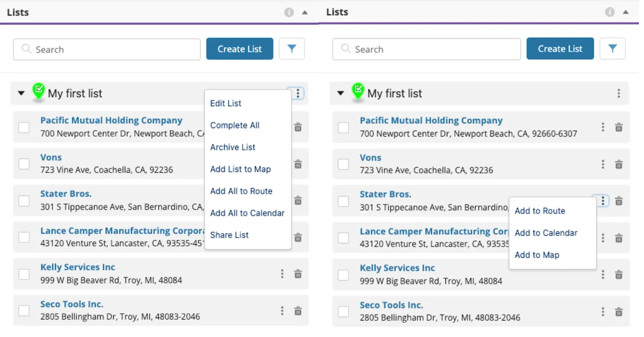Open Kelly Services Inc options menu in left panel

tap(282, 274)
